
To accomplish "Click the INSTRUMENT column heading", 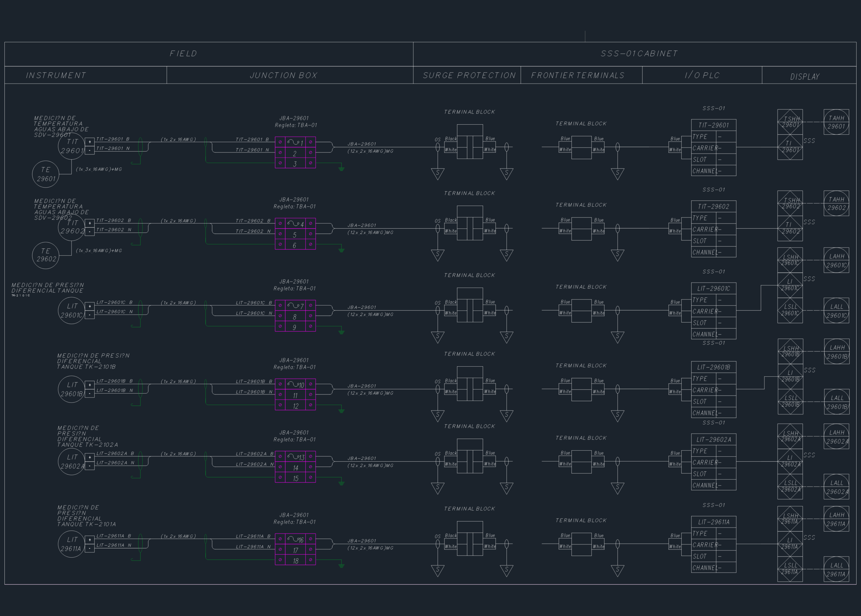I will [x=56, y=76].
